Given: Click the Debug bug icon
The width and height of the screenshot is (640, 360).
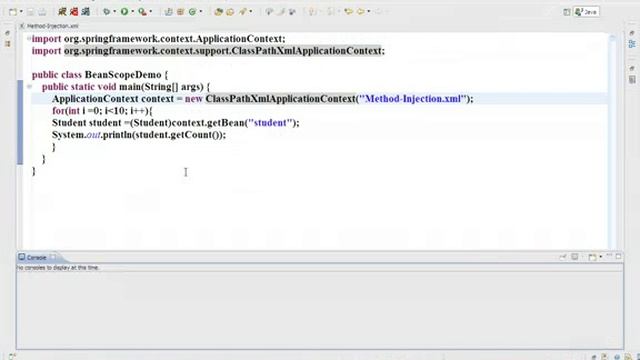Looking at the screenshot, I should pos(107,12).
